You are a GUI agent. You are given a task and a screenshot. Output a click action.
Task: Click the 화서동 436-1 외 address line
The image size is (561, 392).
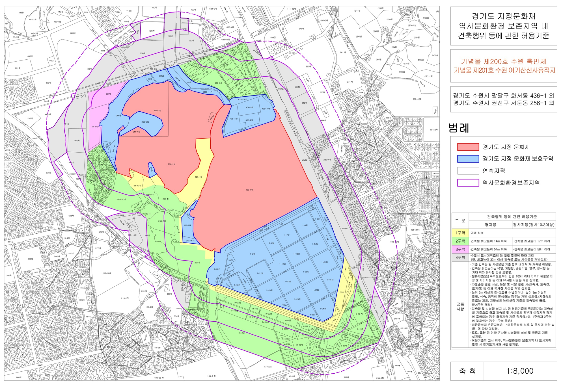(x=503, y=96)
